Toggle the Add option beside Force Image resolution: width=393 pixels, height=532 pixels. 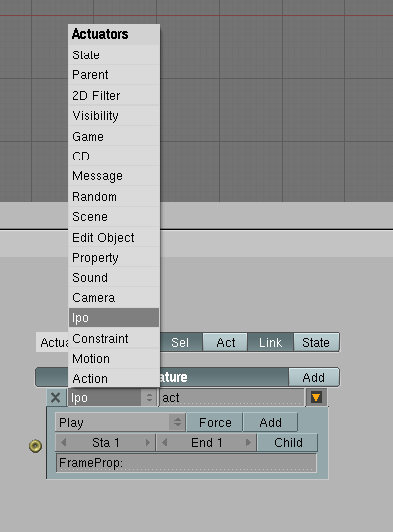(x=270, y=422)
